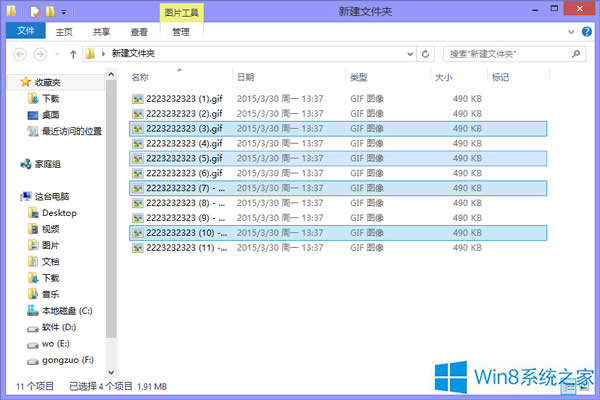The image size is (600, 400).
Task: Click the Back navigation arrow
Action: click(x=19, y=53)
